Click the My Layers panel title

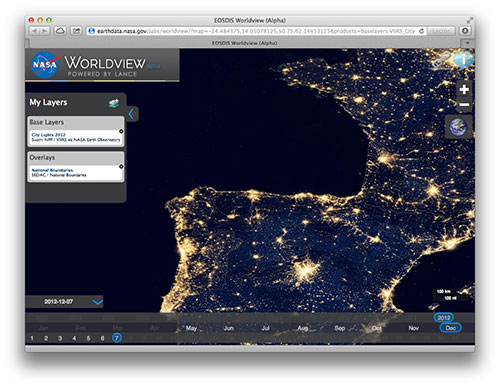48,102
